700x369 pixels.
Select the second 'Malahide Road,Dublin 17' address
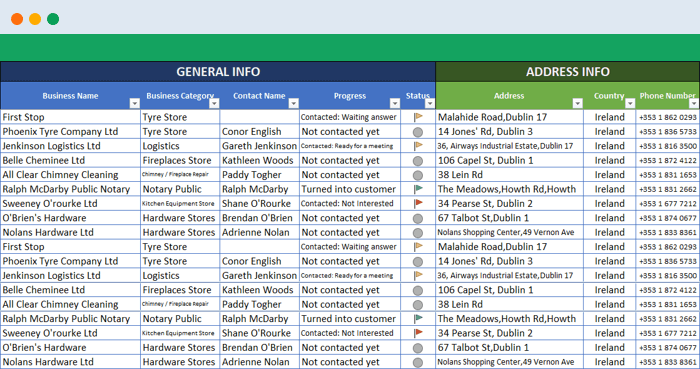509,247
